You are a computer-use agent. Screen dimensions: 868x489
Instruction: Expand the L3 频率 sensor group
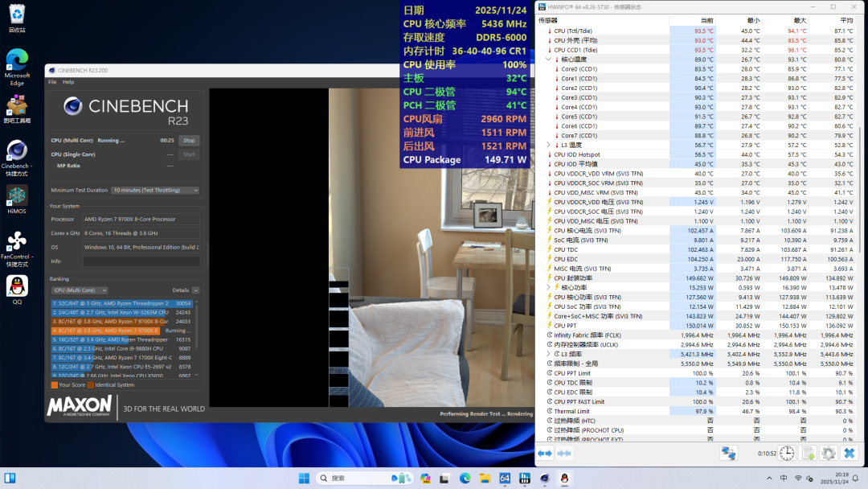(549, 354)
